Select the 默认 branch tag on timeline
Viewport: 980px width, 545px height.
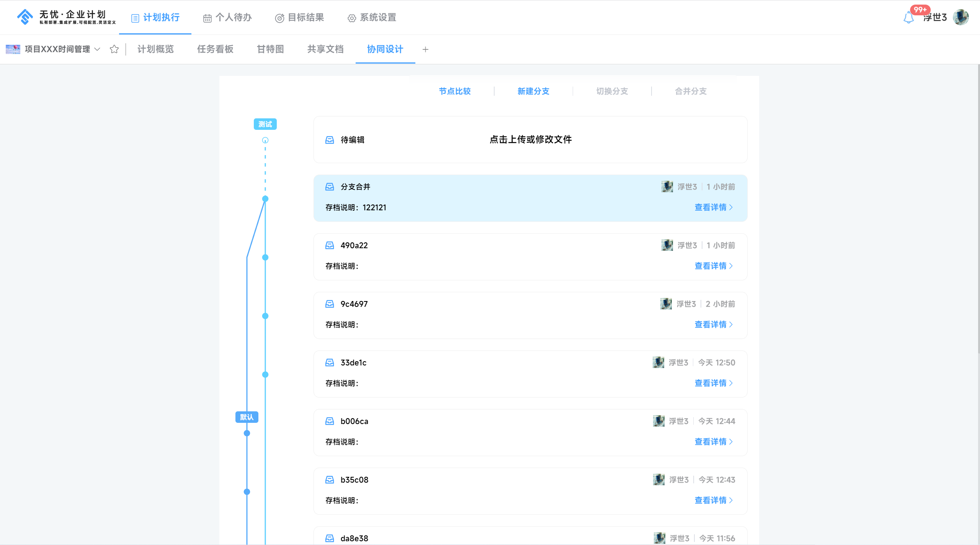point(247,417)
